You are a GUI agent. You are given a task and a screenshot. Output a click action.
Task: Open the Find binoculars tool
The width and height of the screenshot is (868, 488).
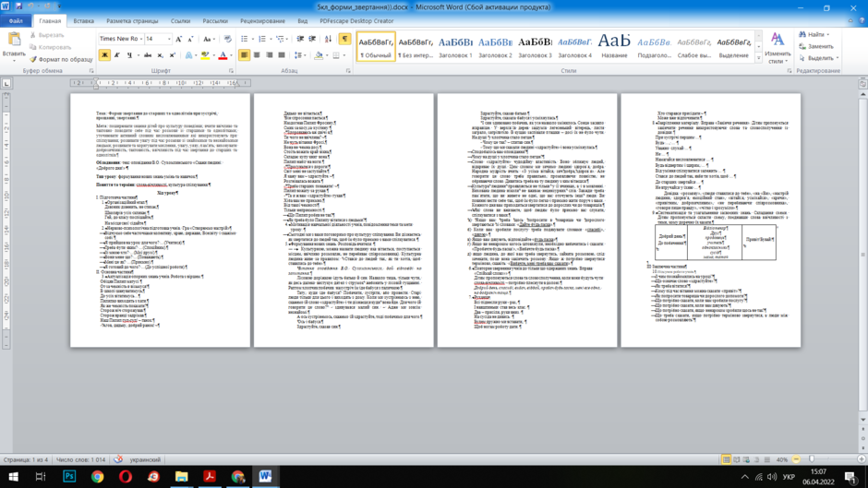(802, 34)
